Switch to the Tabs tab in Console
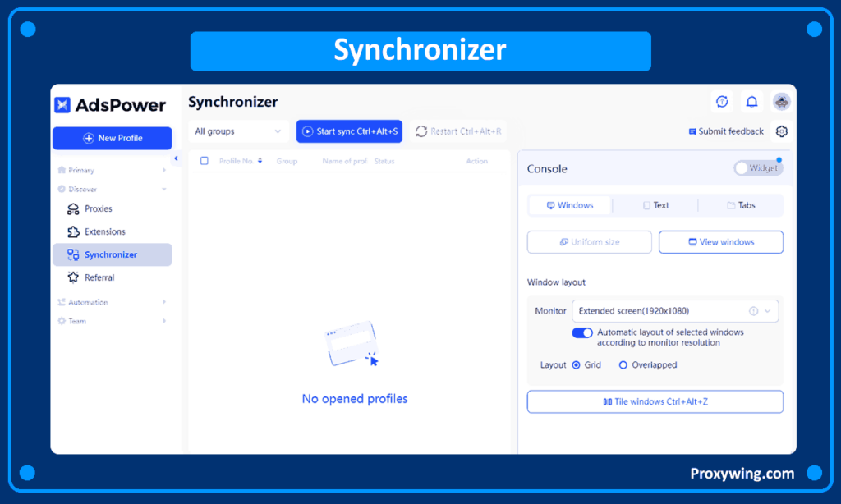Screen dimensions: 841x504 (741, 205)
